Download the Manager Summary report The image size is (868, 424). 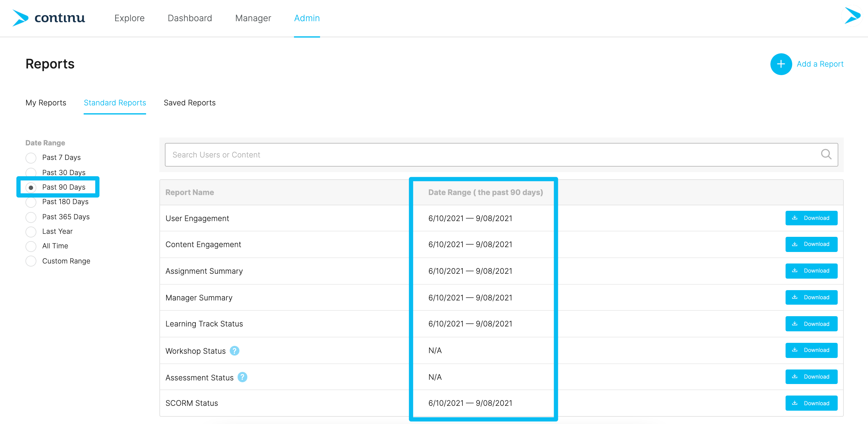811,297
